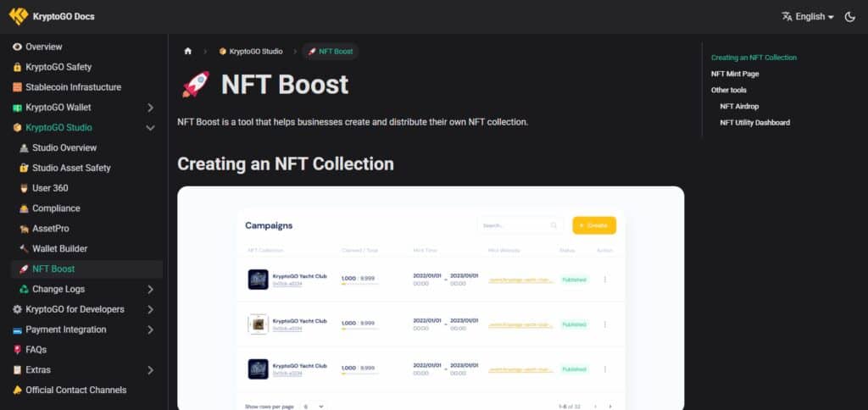Click the brick icon beside Stablecoin Infrastucture
The height and width of the screenshot is (410, 868).
click(17, 87)
